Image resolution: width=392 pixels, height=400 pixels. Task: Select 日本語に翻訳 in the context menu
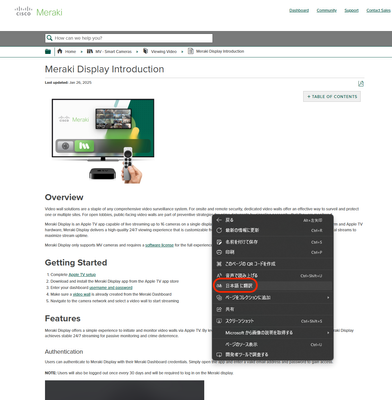[x=273, y=286]
